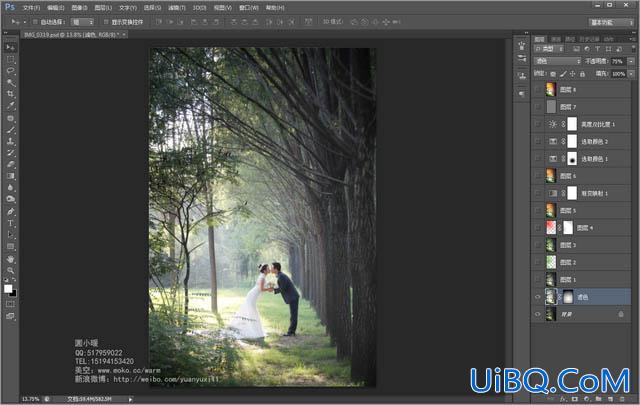Enable the 自动选择 checkbox
The height and width of the screenshot is (405, 640).
(35, 22)
